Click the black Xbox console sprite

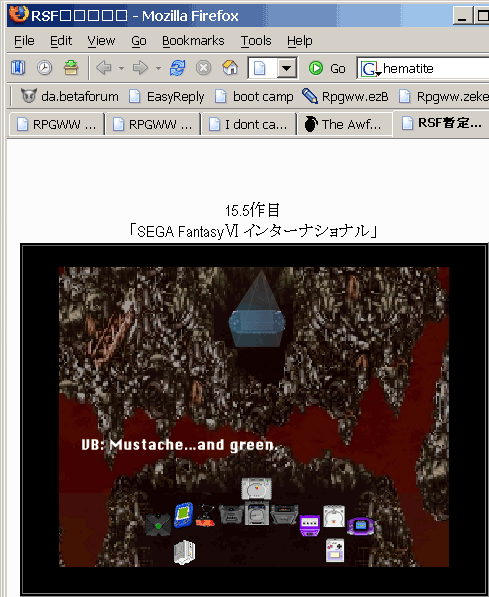pos(158,525)
